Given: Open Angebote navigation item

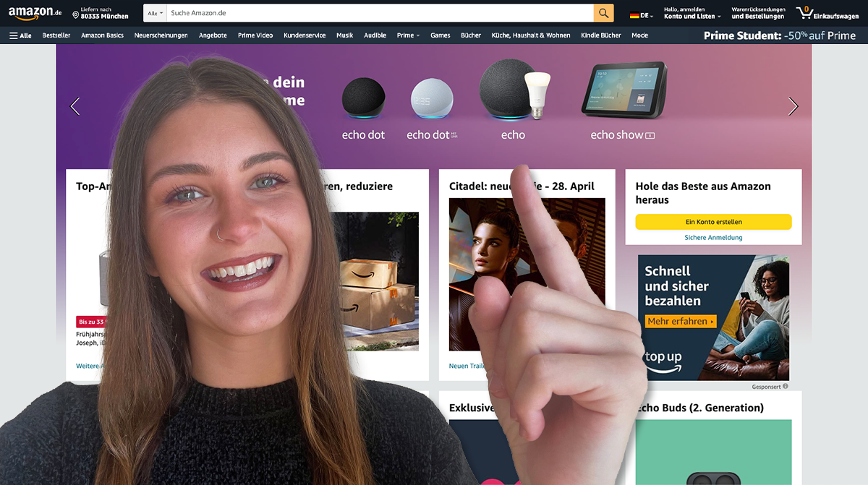Looking at the screenshot, I should tap(213, 35).
